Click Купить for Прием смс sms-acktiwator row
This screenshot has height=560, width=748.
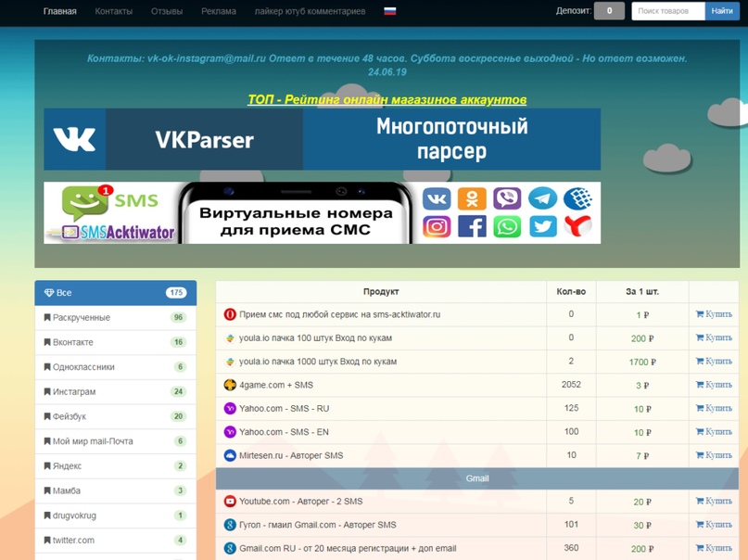tap(714, 314)
